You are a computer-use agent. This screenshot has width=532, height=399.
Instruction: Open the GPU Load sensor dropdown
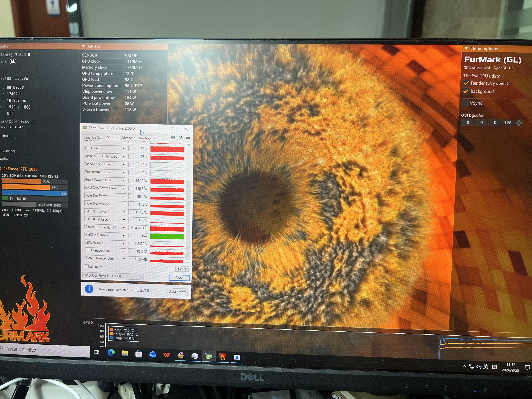(124, 148)
